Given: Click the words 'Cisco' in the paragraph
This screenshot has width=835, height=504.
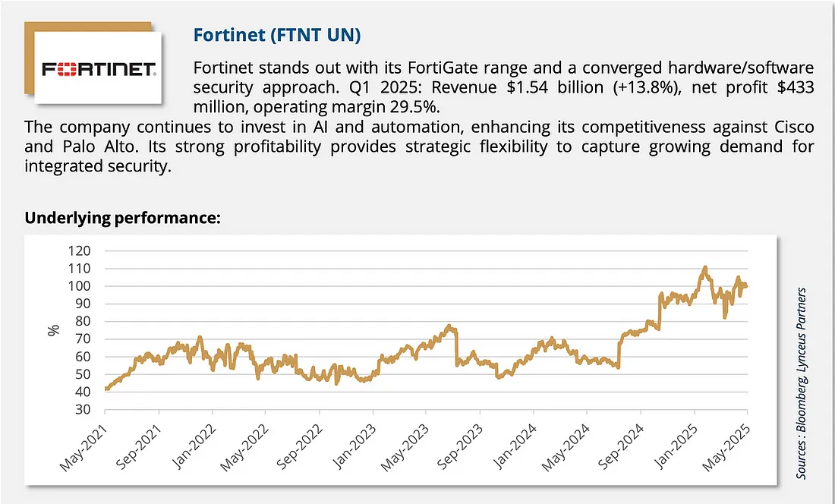Looking at the screenshot, I should pyautogui.click(x=793, y=127).
